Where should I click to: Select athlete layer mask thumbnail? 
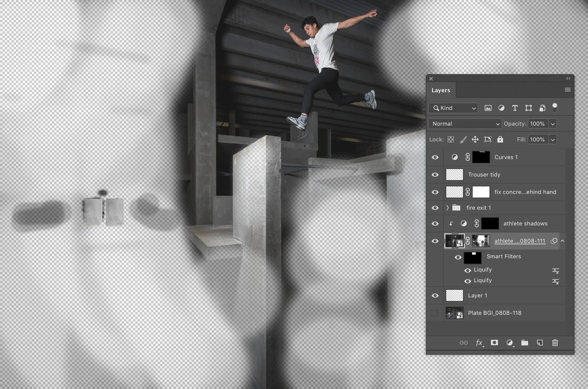[481, 241]
